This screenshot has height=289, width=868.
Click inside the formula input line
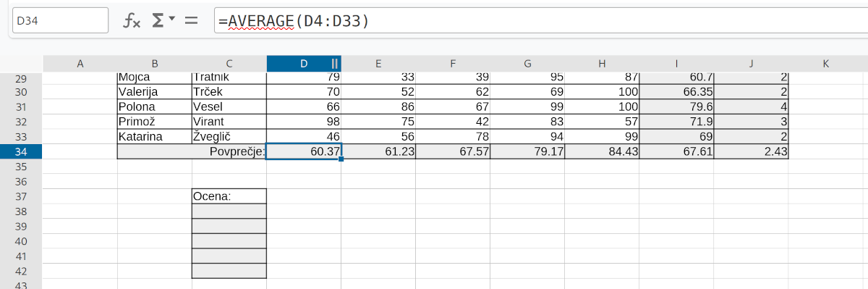pyautogui.click(x=539, y=21)
